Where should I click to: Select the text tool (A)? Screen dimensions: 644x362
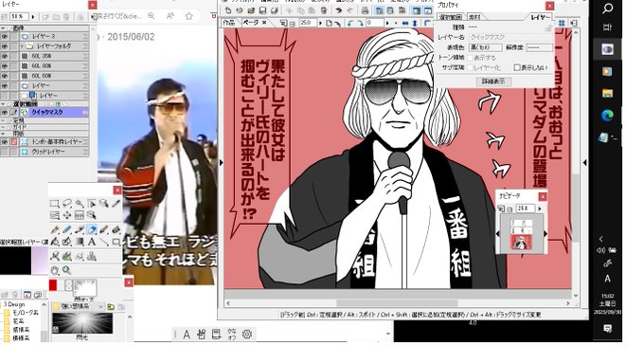[92, 242]
